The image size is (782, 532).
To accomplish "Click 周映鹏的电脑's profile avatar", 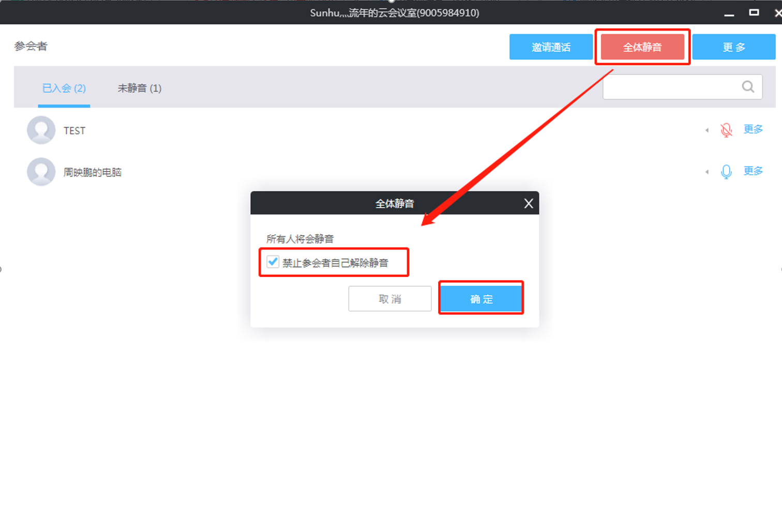I will 41,172.
